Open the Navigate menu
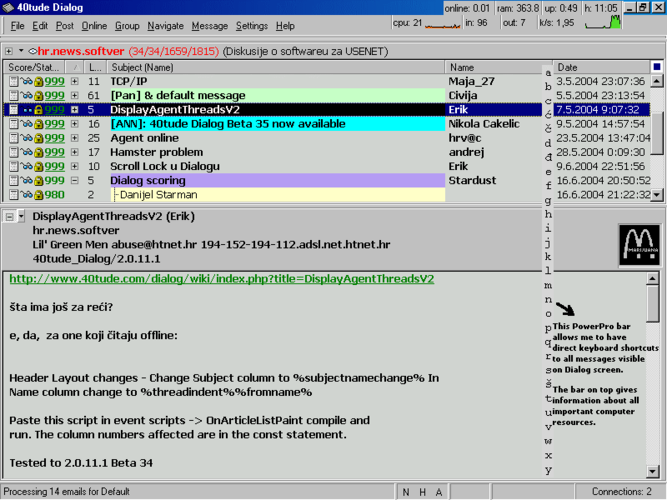Image resolution: width=667 pixels, height=500 pixels. tap(165, 26)
